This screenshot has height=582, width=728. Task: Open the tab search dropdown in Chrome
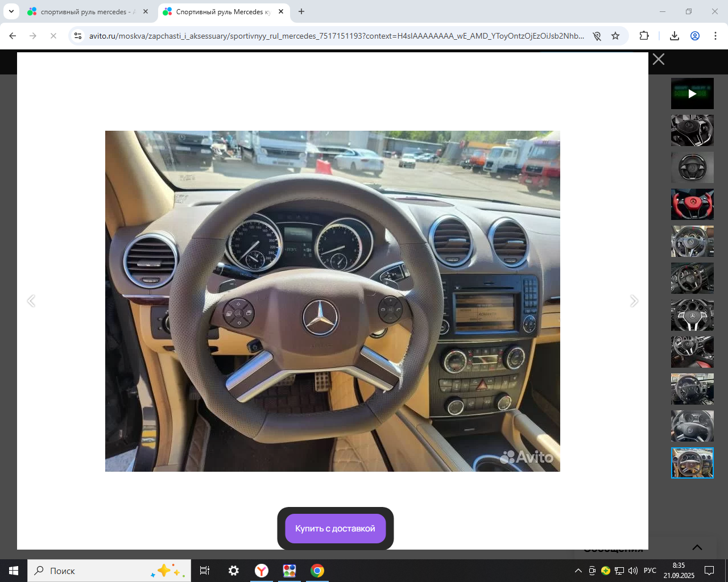coord(11,11)
